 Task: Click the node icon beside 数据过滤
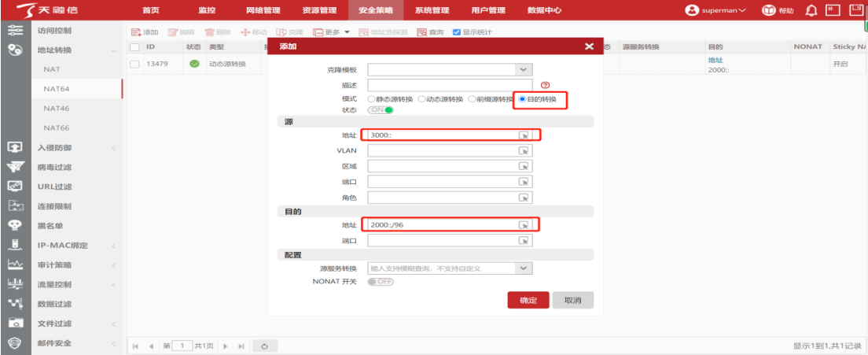15,304
